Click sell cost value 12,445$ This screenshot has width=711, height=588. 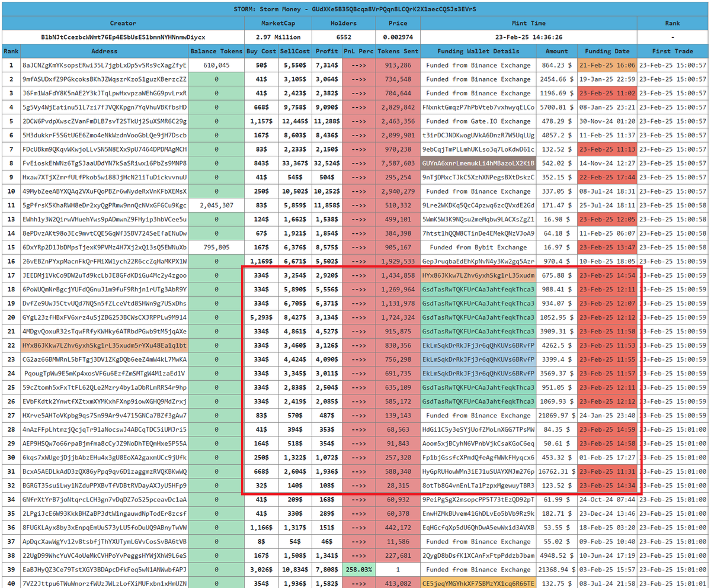point(294,121)
